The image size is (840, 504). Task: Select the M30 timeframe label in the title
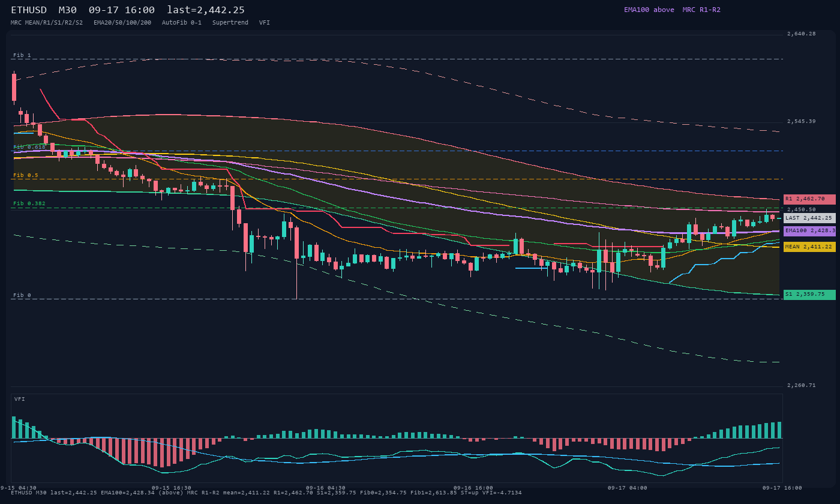67,10
